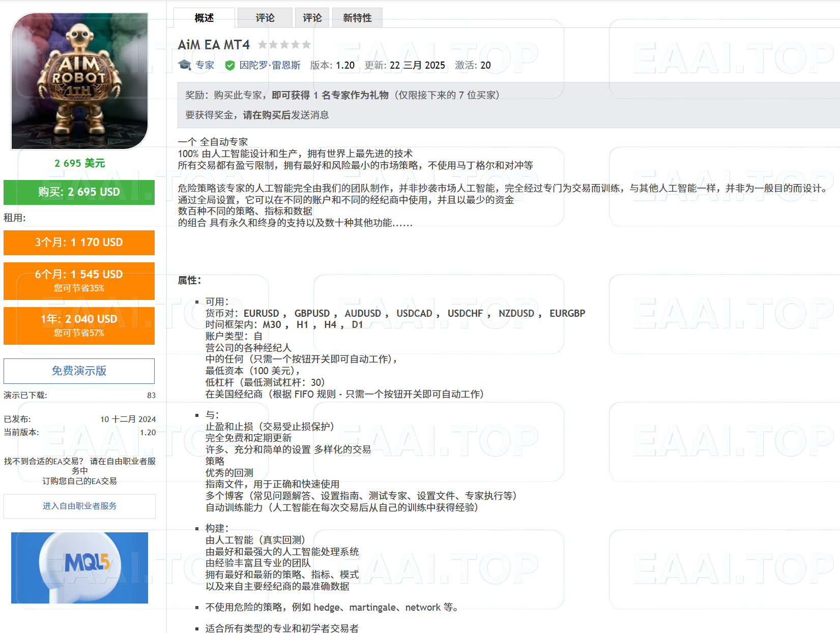Select the 6个月 rental saving 35%
The height and width of the screenshot is (633, 840).
coord(79,280)
